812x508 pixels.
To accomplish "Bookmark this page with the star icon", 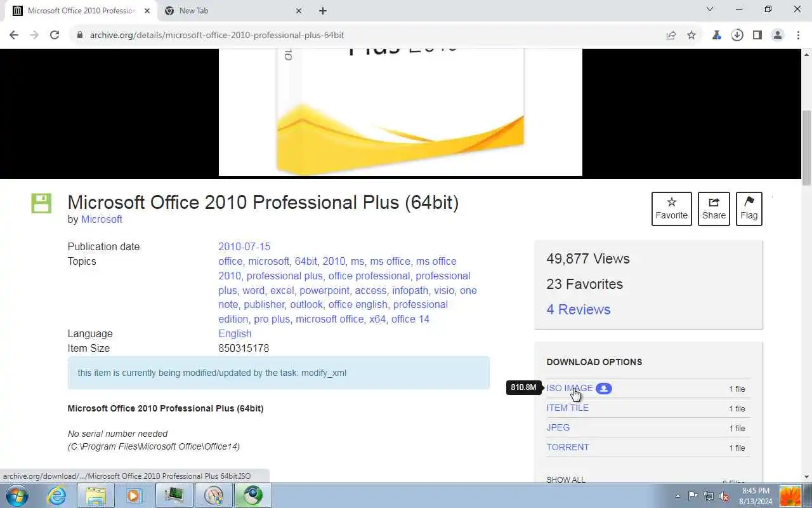I will tap(691, 35).
